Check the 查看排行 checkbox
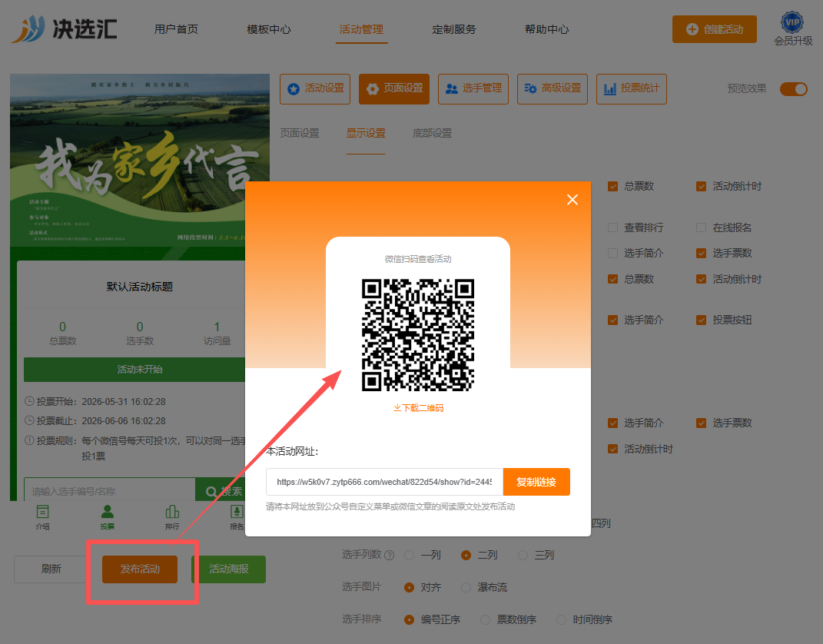 [612, 227]
